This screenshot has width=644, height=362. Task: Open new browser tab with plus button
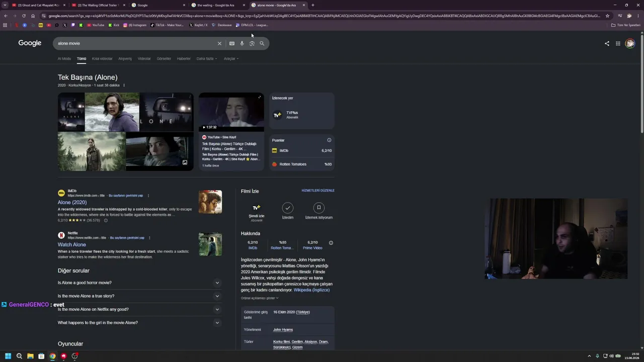312,5
